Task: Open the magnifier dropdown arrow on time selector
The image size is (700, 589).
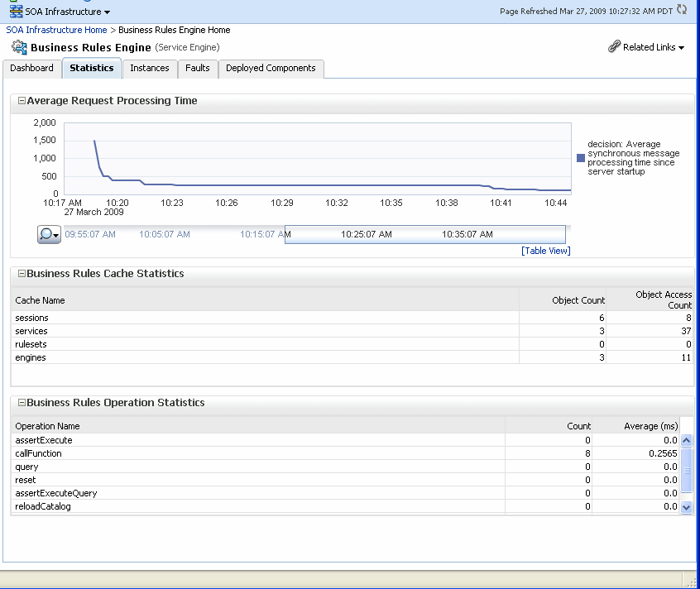Action: [55, 235]
